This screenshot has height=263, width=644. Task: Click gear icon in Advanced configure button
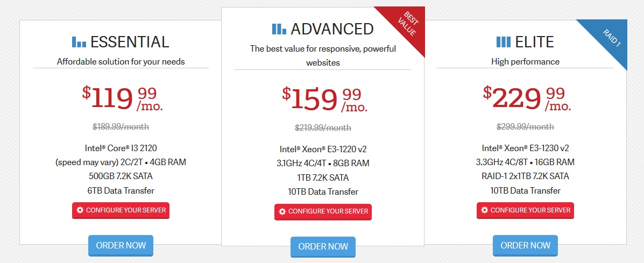[282, 211]
